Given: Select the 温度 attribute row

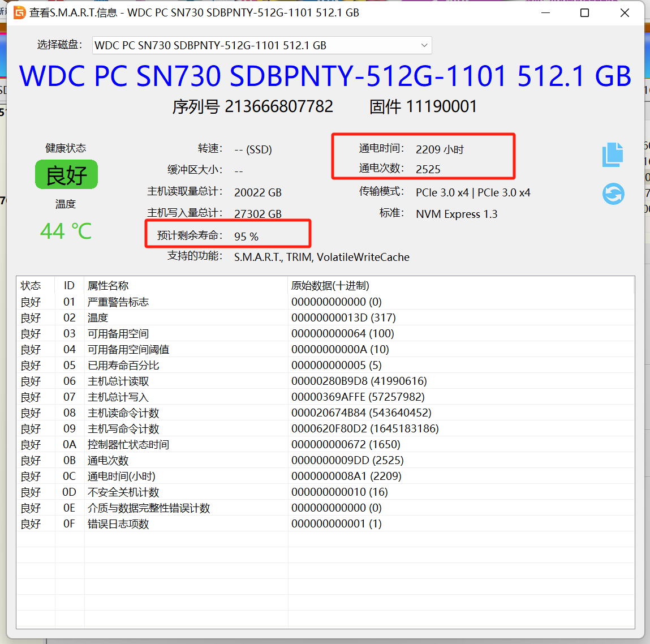Looking at the screenshot, I should pos(325,317).
